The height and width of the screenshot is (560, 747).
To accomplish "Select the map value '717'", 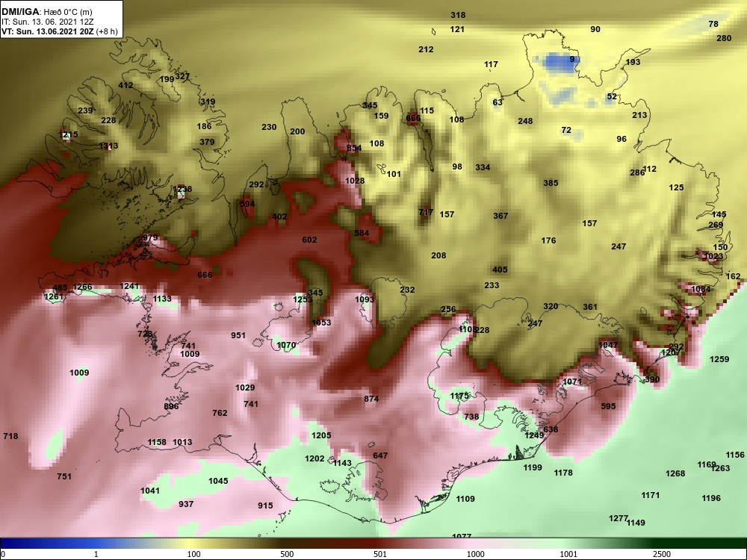I will coord(426,212).
